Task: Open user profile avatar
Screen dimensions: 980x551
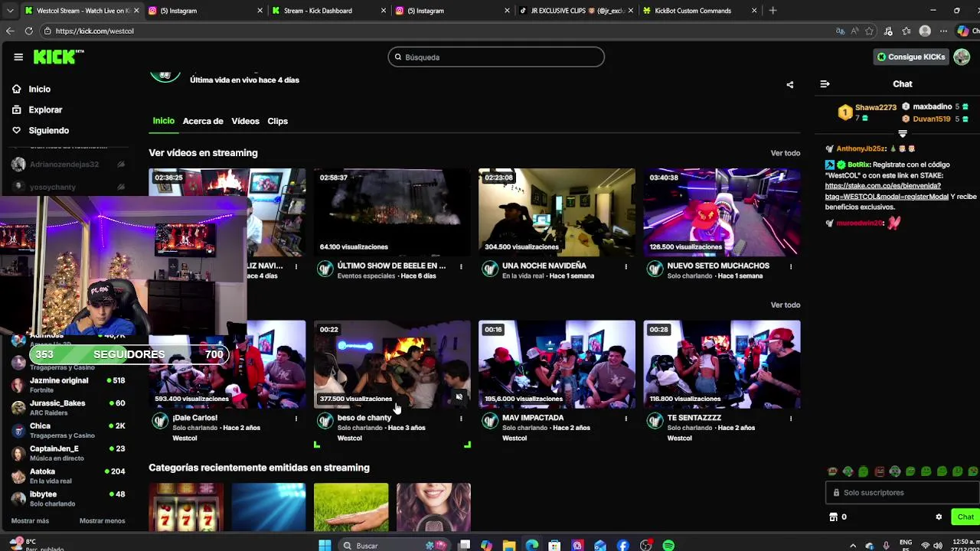Action: point(962,57)
